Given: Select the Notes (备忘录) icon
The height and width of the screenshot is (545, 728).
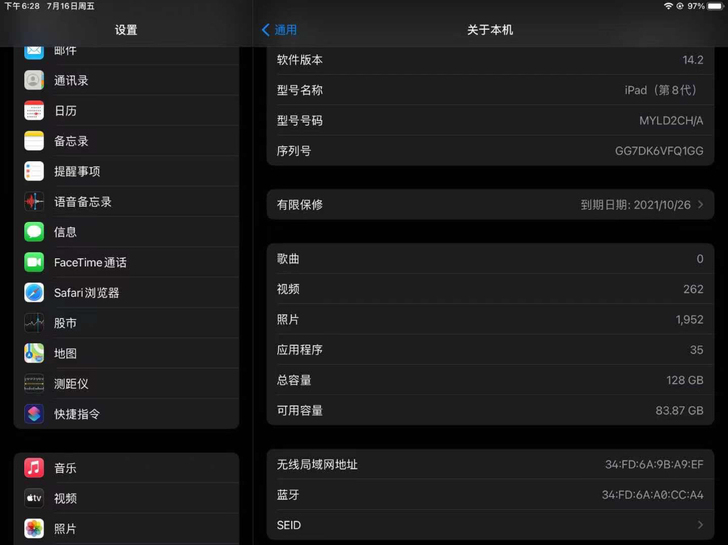Looking at the screenshot, I should [34, 141].
